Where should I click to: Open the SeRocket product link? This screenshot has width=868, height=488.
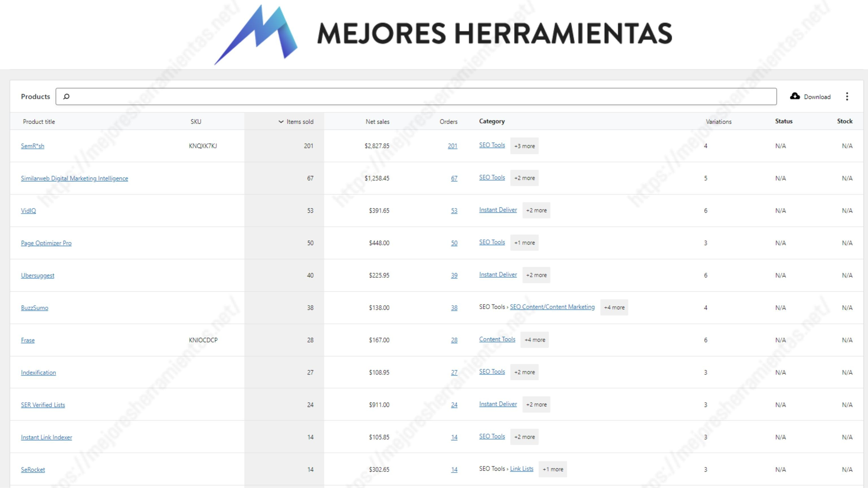pos(33,469)
